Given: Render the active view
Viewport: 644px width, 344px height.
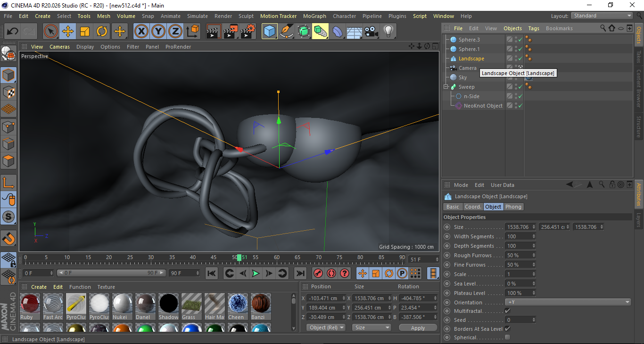Looking at the screenshot, I should 214,32.
